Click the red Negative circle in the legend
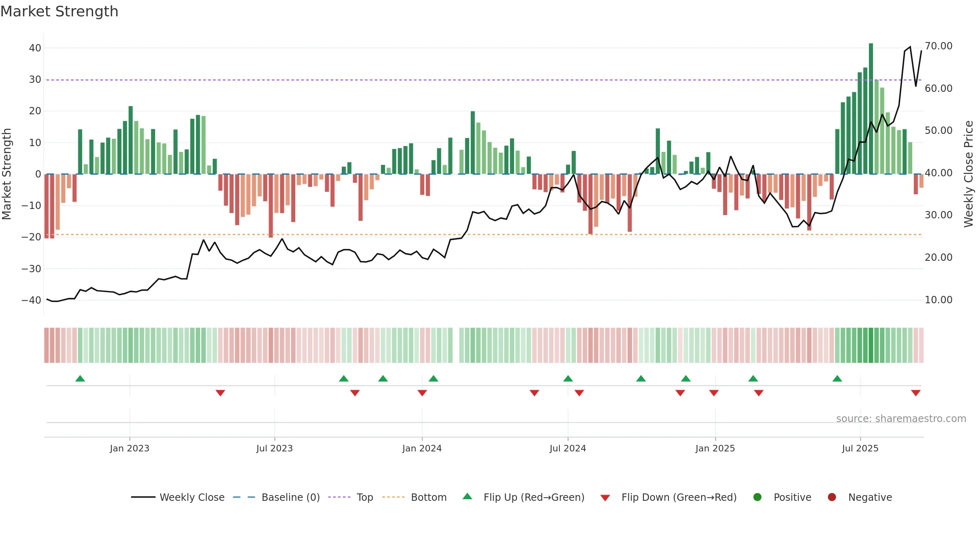980x551 pixels. pyautogui.click(x=832, y=497)
